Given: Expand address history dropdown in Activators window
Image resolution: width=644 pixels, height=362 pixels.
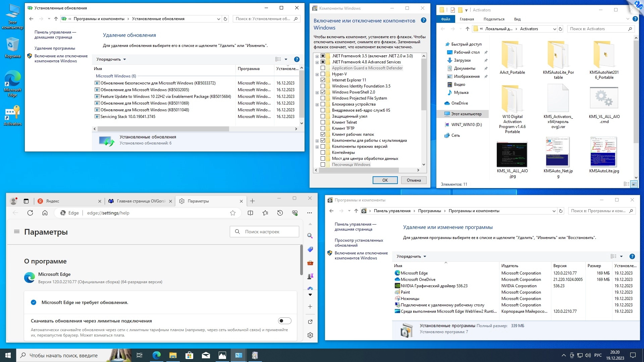Looking at the screenshot, I should pos(554,29).
